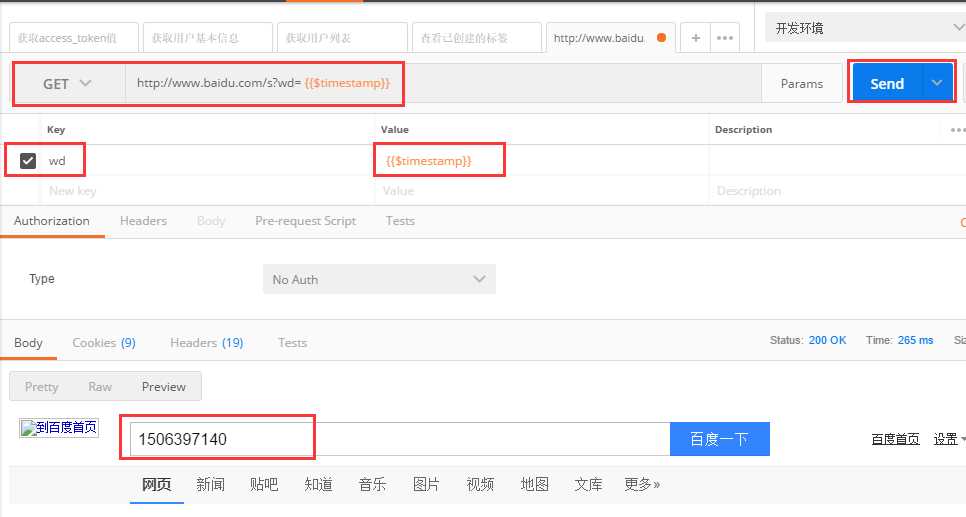966x517 pixels.
Task: Select the 贴吧 search category
Action: [264, 484]
